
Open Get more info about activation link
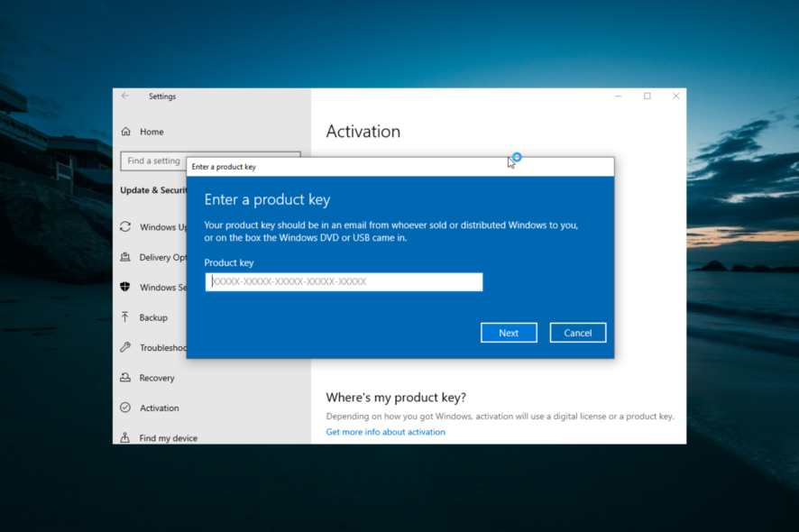pyautogui.click(x=385, y=431)
